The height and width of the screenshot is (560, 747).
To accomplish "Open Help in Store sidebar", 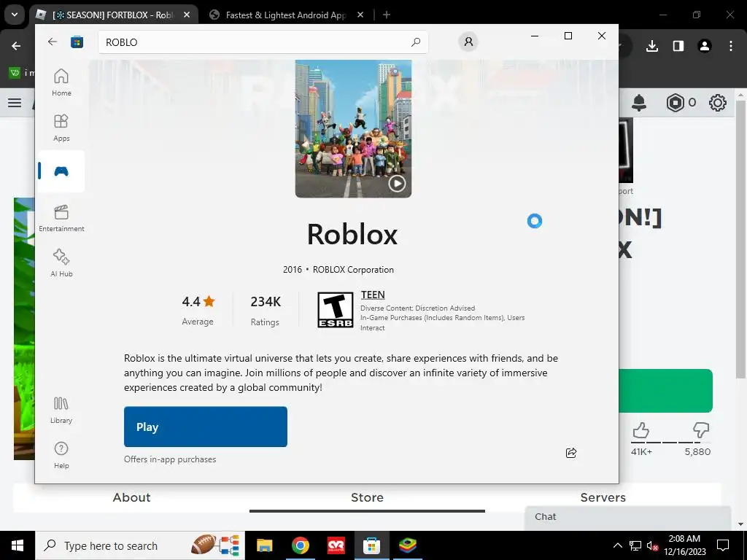I will (61, 455).
